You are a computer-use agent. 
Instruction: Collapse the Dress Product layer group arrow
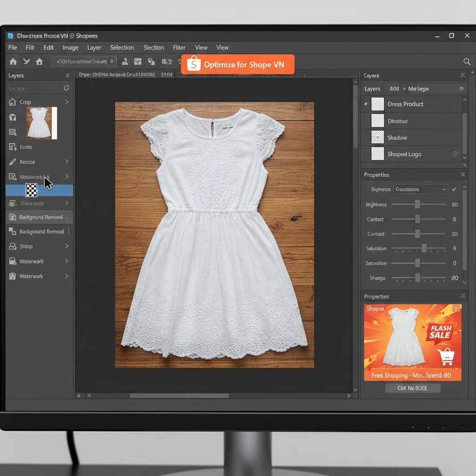(365, 104)
